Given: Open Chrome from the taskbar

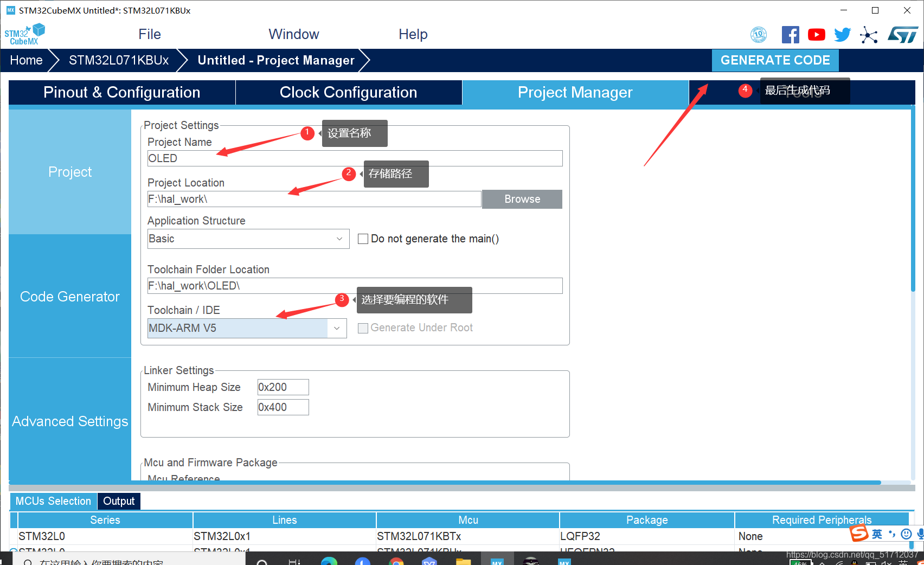Looking at the screenshot, I should 396,562.
